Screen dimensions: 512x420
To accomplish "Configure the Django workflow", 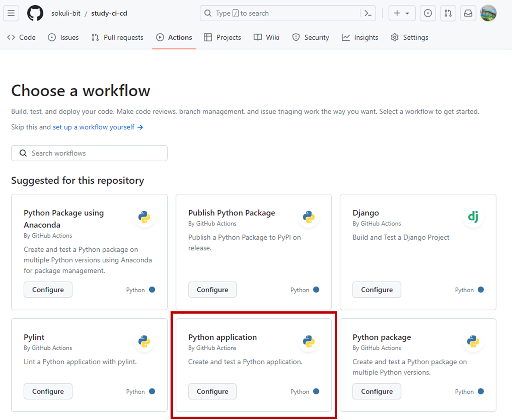I will 377,290.
